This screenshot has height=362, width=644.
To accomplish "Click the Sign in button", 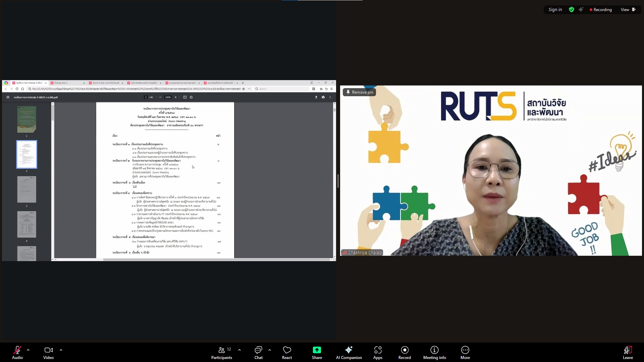I will [555, 10].
